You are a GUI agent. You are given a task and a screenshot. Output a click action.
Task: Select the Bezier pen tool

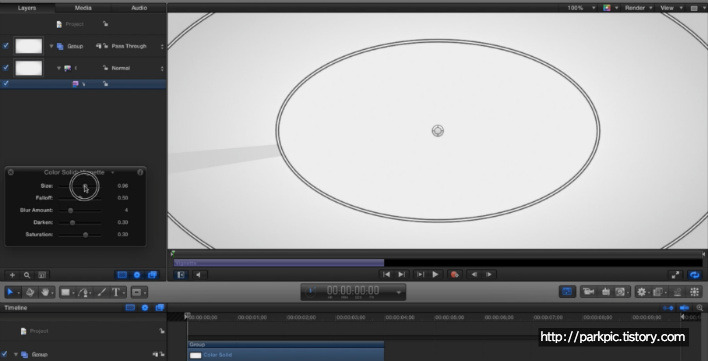[x=84, y=292]
